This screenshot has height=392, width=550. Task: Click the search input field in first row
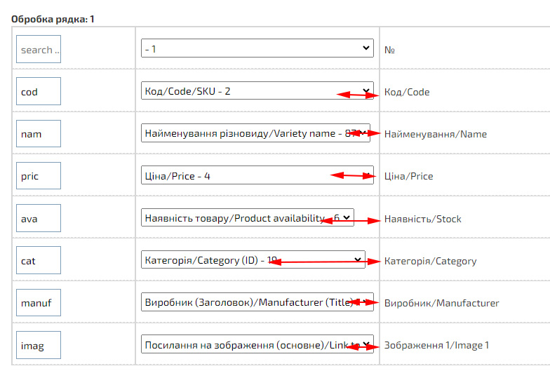click(39, 50)
